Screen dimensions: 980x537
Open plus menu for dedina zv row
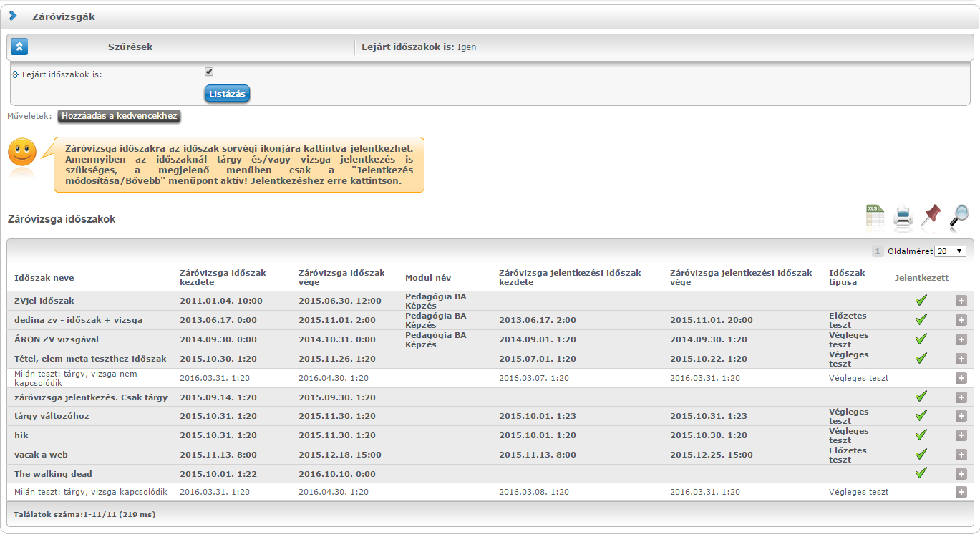click(961, 320)
